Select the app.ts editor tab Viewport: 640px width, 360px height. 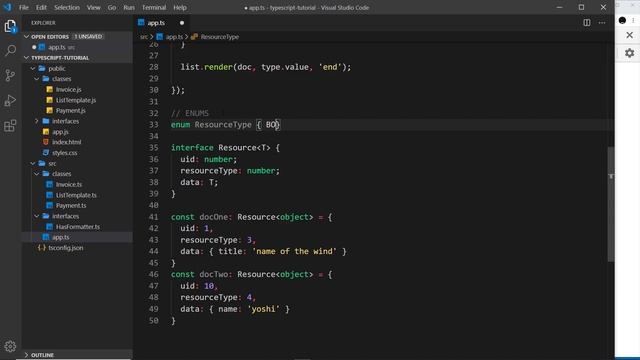(x=161, y=23)
